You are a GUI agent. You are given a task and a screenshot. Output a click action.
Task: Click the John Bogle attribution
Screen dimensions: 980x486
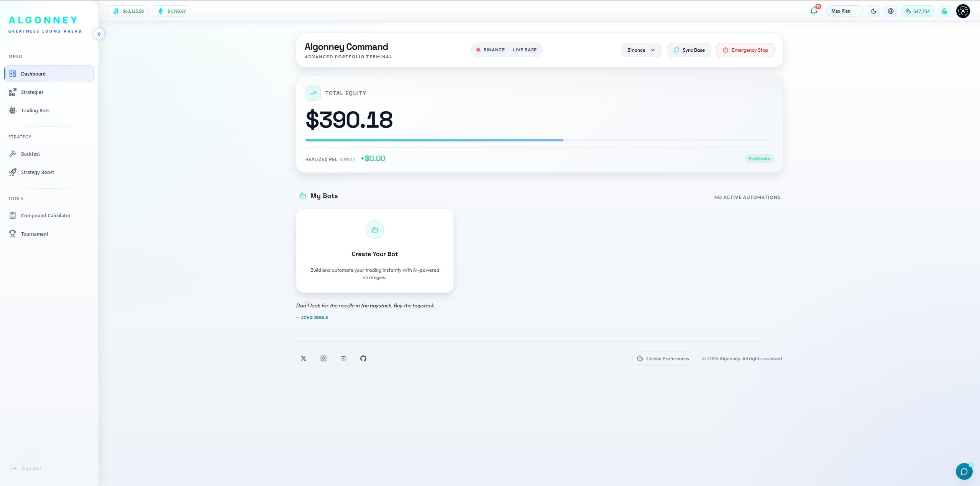(x=312, y=317)
